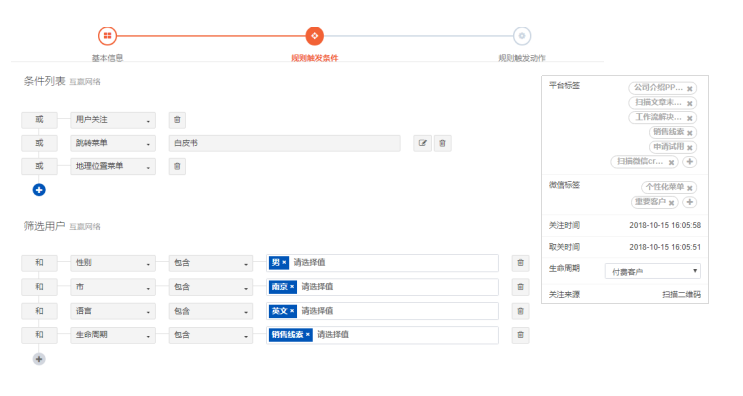Open the 生命周期 付费客户 dropdown
The width and height of the screenshot is (743, 396).
[652, 271]
